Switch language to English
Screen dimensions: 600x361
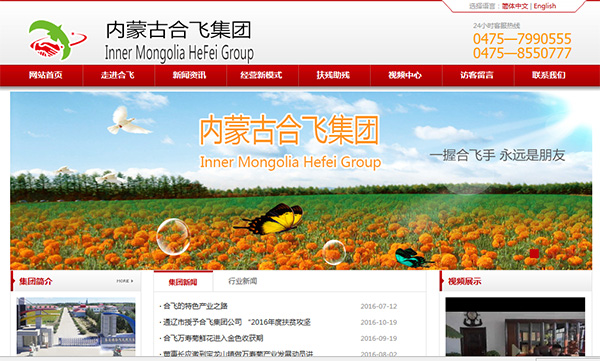545,6
